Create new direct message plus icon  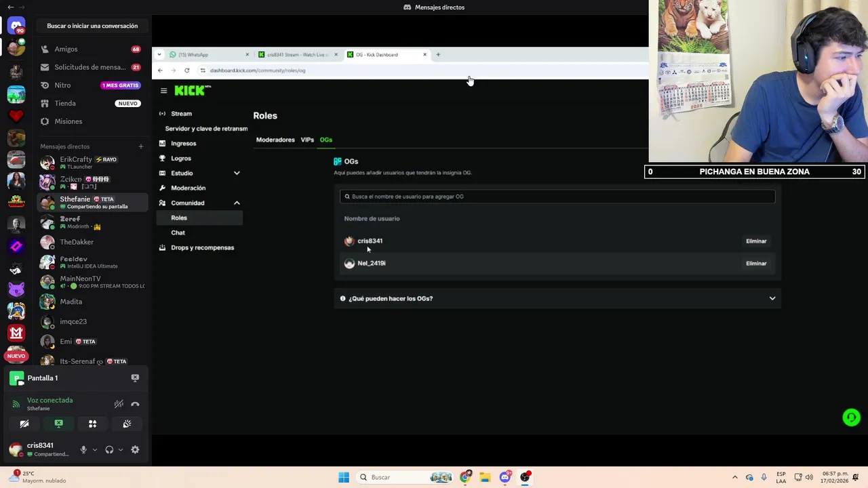[140, 146]
